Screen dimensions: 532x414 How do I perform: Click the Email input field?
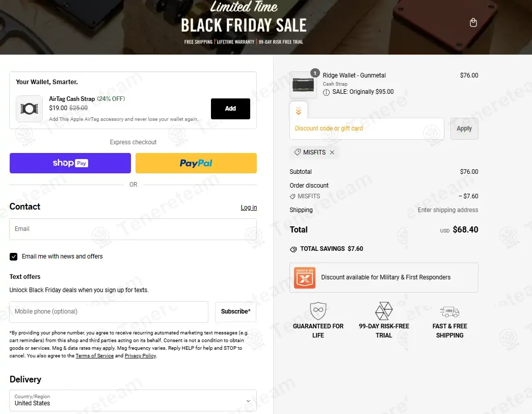133,229
